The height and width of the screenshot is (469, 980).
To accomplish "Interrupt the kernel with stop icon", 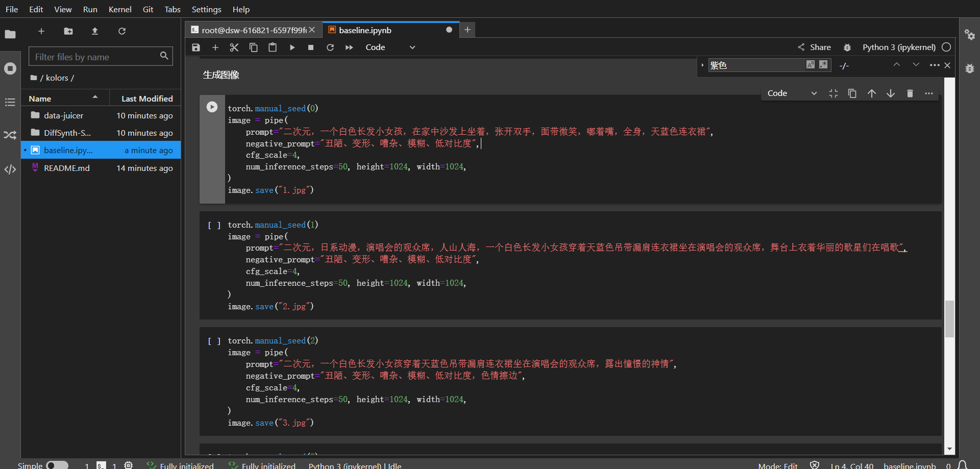I will tap(311, 47).
